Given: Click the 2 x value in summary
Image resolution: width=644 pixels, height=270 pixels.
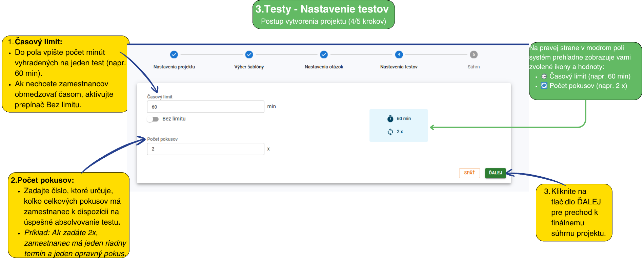Looking at the screenshot, I should tap(400, 132).
